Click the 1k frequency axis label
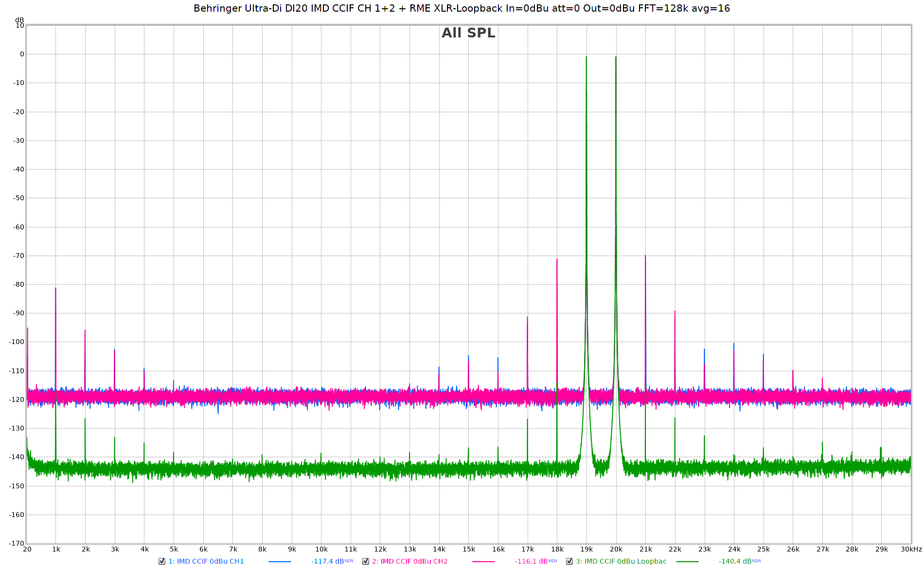 [x=56, y=549]
